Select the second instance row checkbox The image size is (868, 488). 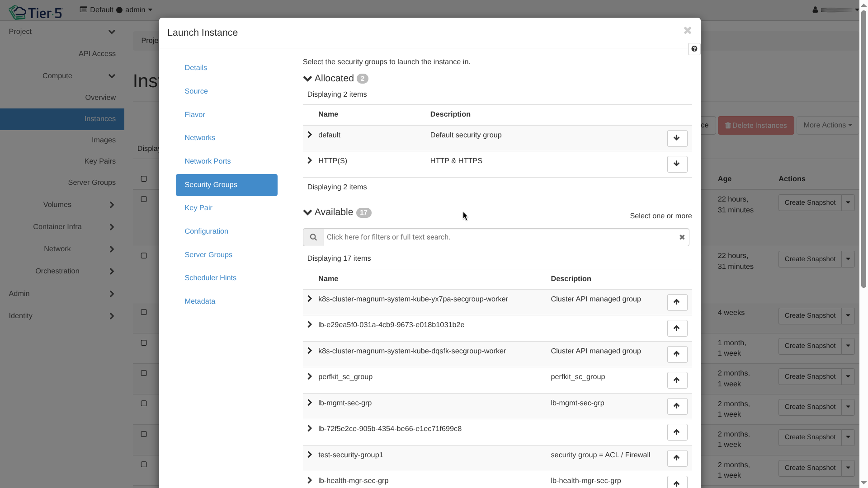pos(144,256)
